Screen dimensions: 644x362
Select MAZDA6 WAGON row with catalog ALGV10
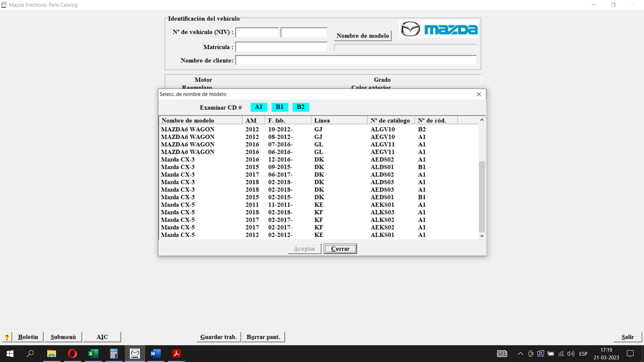click(x=319, y=130)
